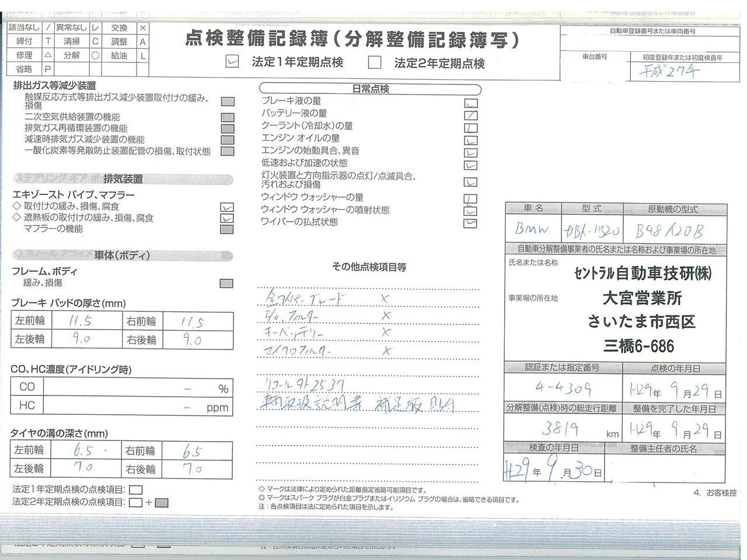Click the 車名 field containing BMW
The height and width of the screenshot is (560, 747).
tap(532, 229)
